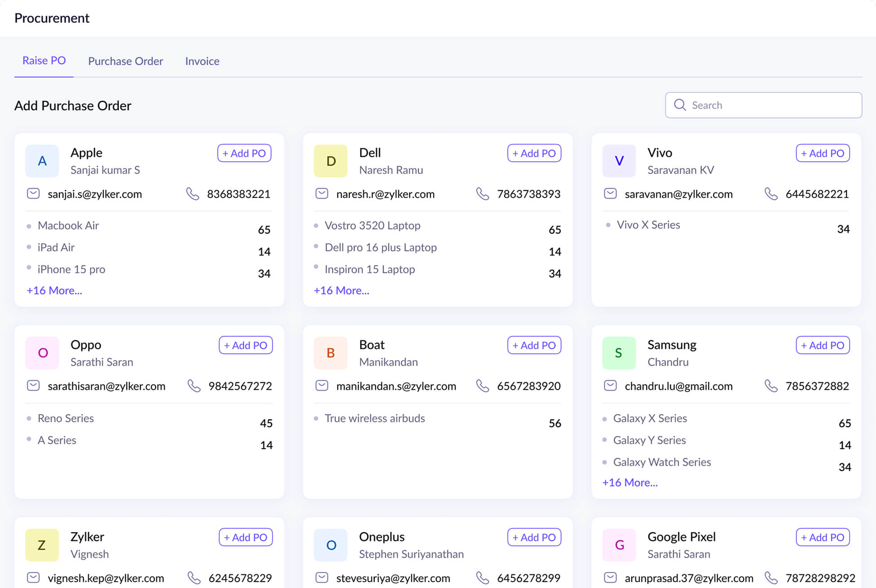Screen dimensions: 876x588
Task: Click the Macbook Air item
Action: (x=68, y=225)
